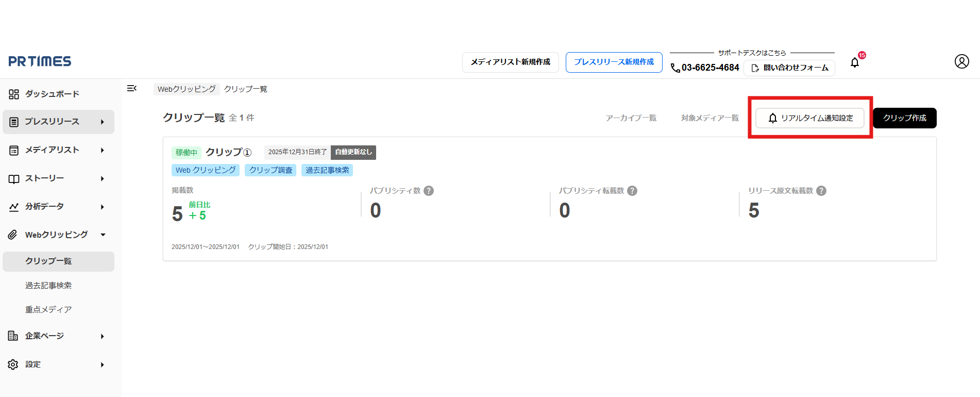Click the クリップ一覧 breadcrumb text
Image resolution: width=980 pixels, height=397 pixels.
(245, 89)
